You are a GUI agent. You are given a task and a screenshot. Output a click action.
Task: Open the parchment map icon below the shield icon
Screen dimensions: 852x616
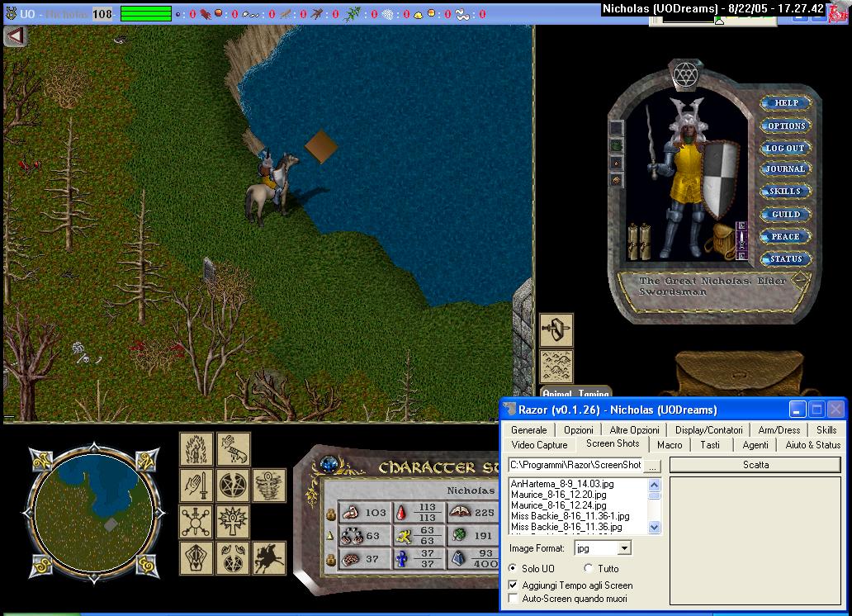(556, 367)
